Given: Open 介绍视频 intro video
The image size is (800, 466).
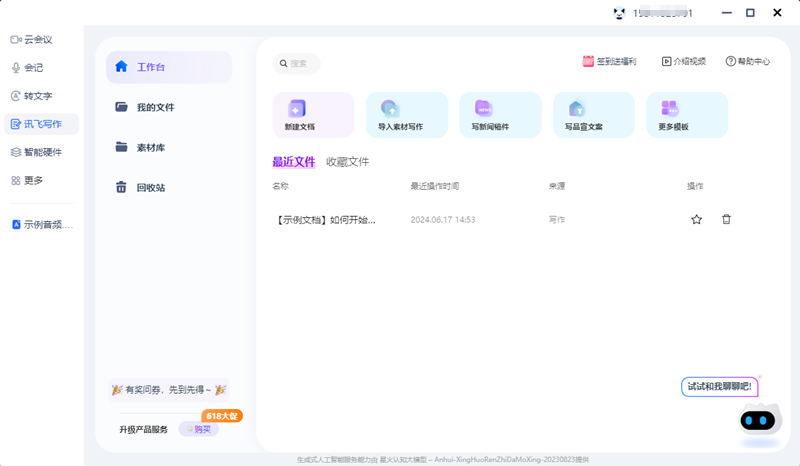Looking at the screenshot, I should 684,61.
